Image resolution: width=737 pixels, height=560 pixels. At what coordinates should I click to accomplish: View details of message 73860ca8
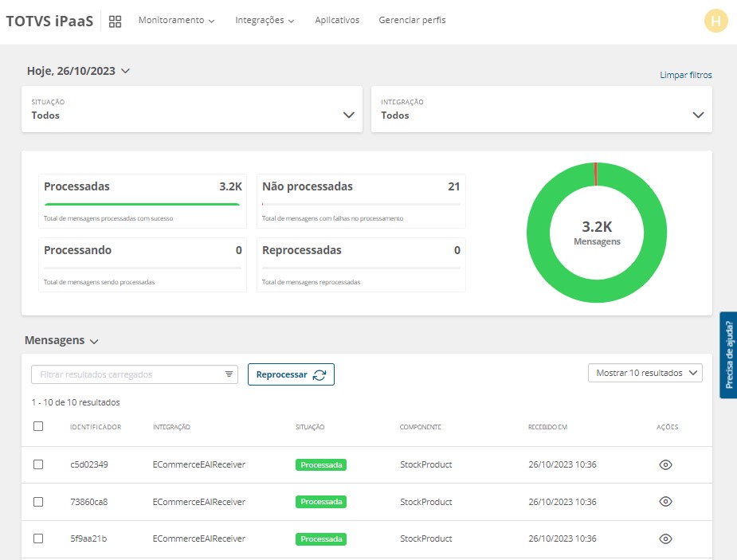[x=666, y=502]
